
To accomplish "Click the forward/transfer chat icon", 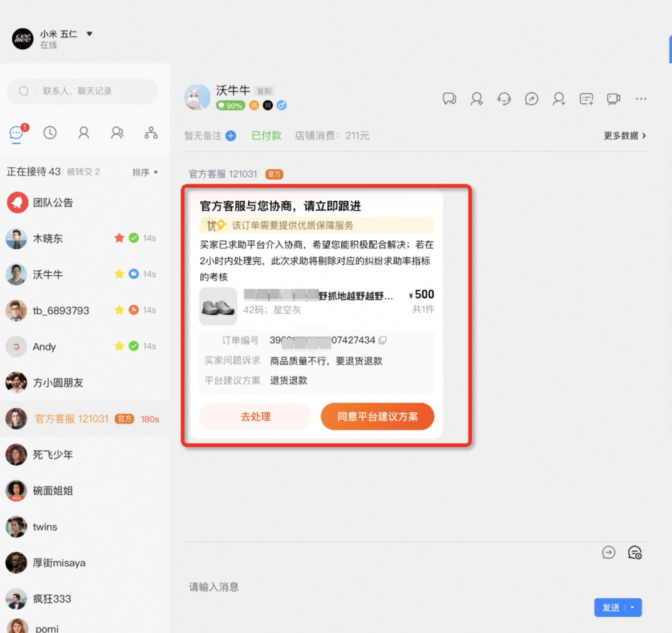I will [x=531, y=99].
